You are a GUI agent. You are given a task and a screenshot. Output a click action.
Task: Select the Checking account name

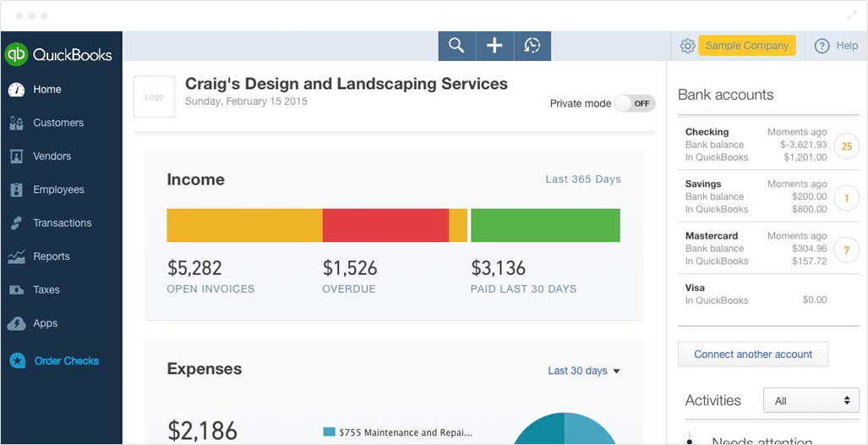[707, 132]
